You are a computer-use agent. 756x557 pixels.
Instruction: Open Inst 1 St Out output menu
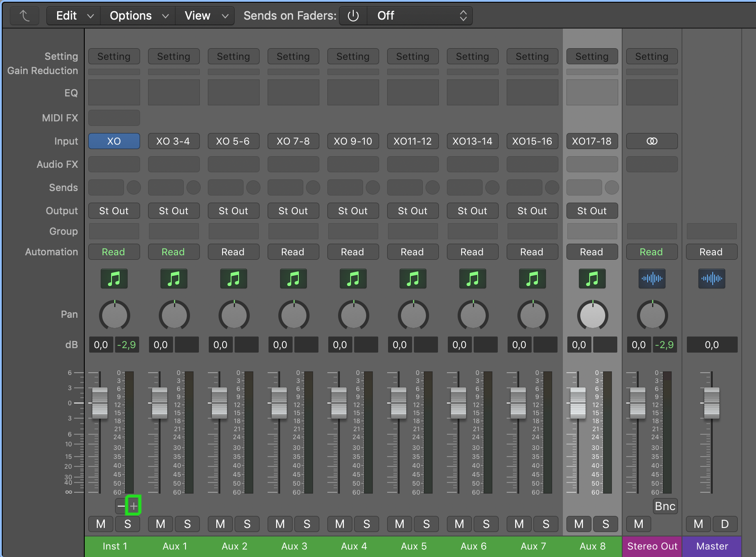tap(114, 211)
